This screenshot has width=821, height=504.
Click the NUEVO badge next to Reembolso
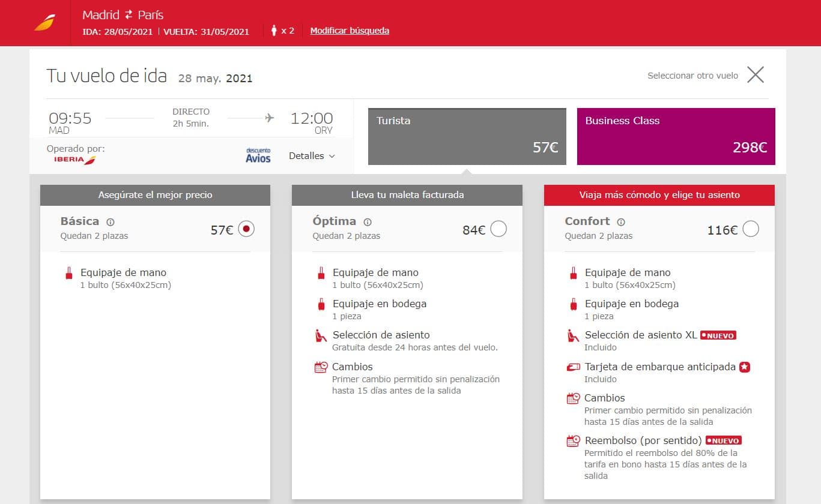coord(723,440)
